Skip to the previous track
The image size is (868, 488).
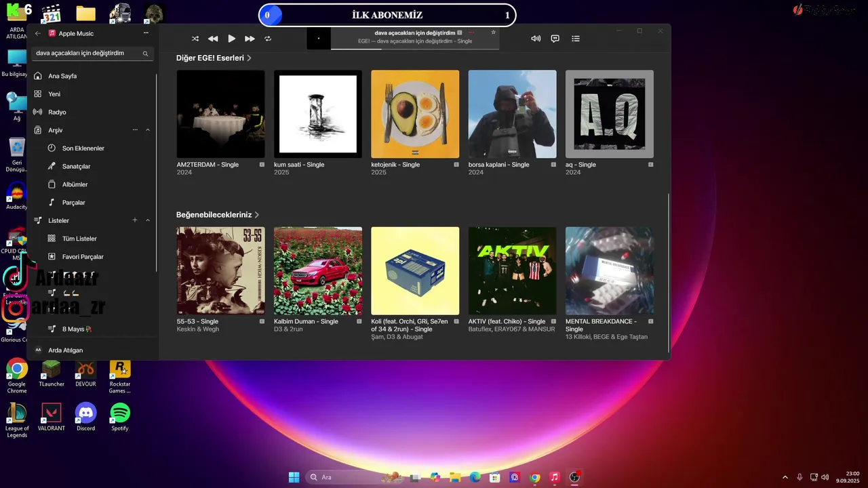coord(213,39)
